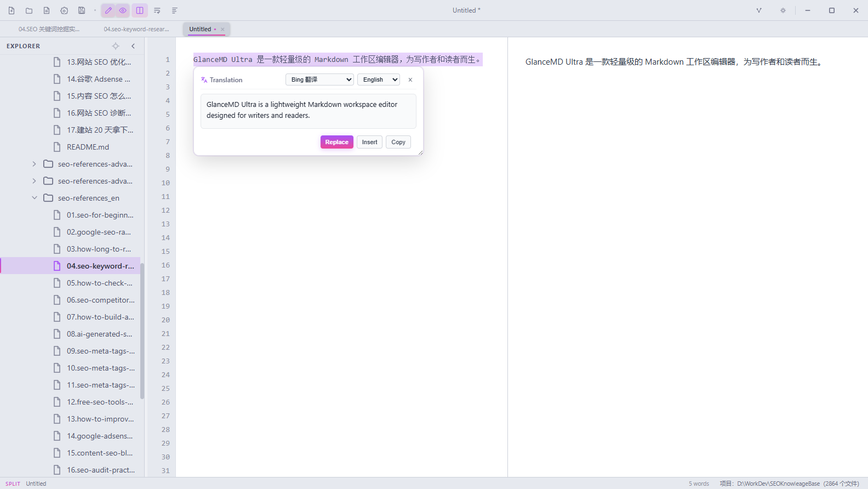
Task: Collapse the Explorer panel with the chevron
Action: (x=133, y=46)
